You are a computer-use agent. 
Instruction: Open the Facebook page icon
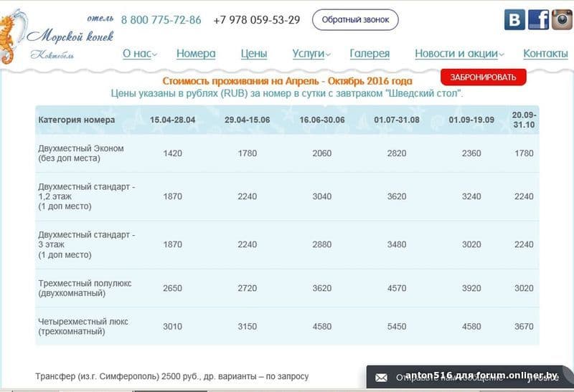(x=539, y=20)
